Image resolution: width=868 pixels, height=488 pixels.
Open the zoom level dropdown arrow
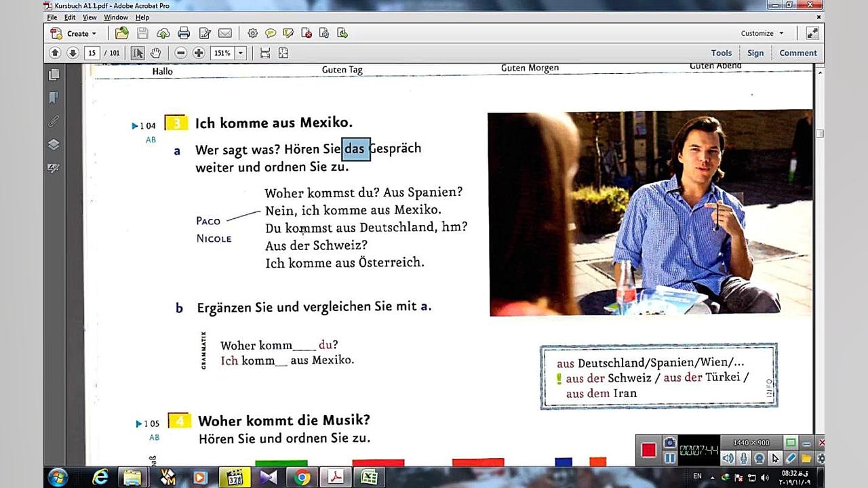coord(240,53)
